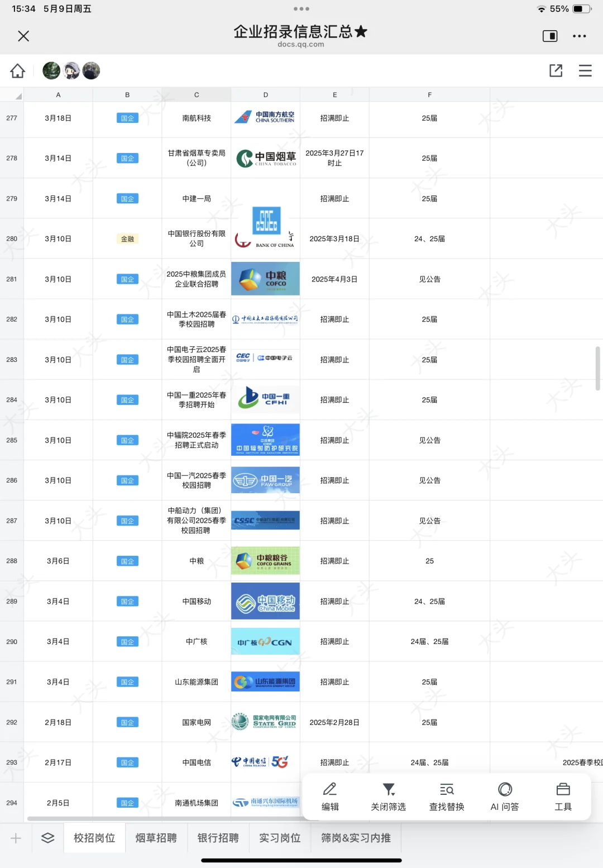Select the State Grid logo image
This screenshot has height=868, width=603.
[x=265, y=722]
